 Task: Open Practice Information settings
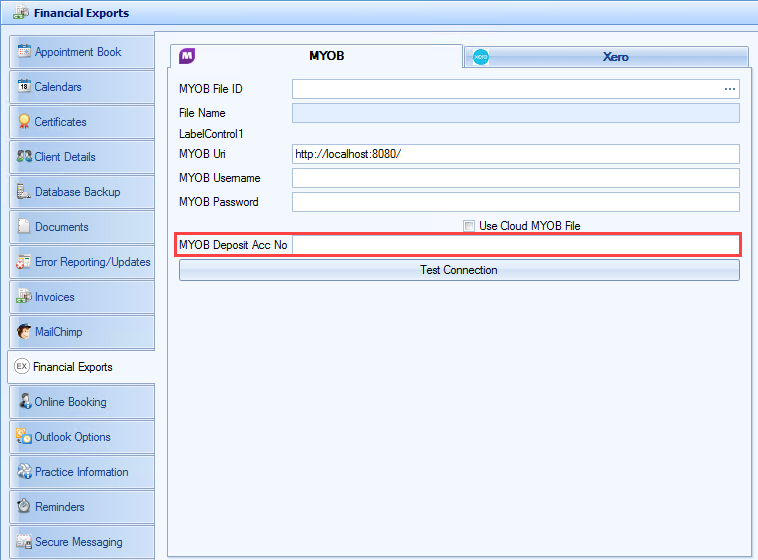[x=82, y=472]
